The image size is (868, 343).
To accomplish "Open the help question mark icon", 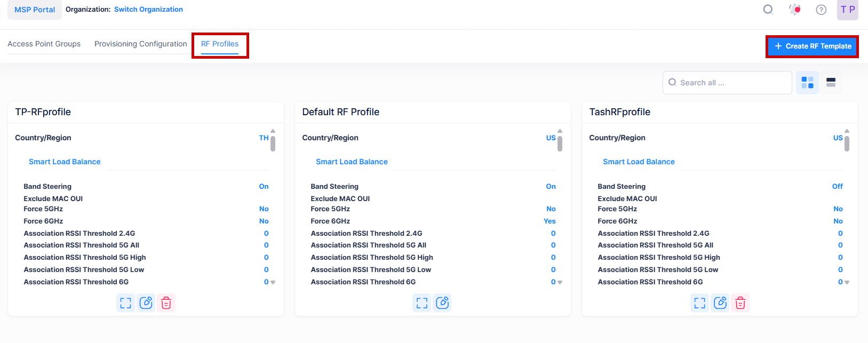I will tap(821, 10).
